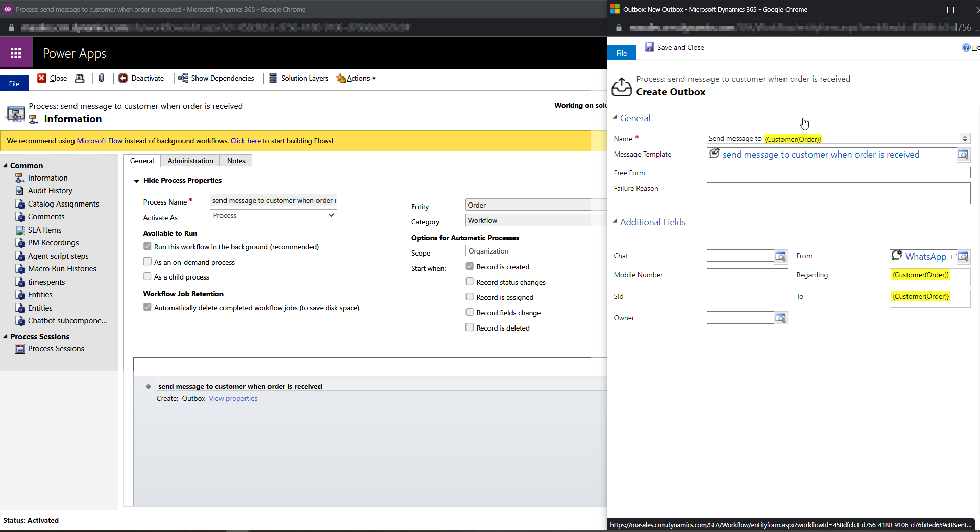Open the 'View properties' link

[x=233, y=398]
